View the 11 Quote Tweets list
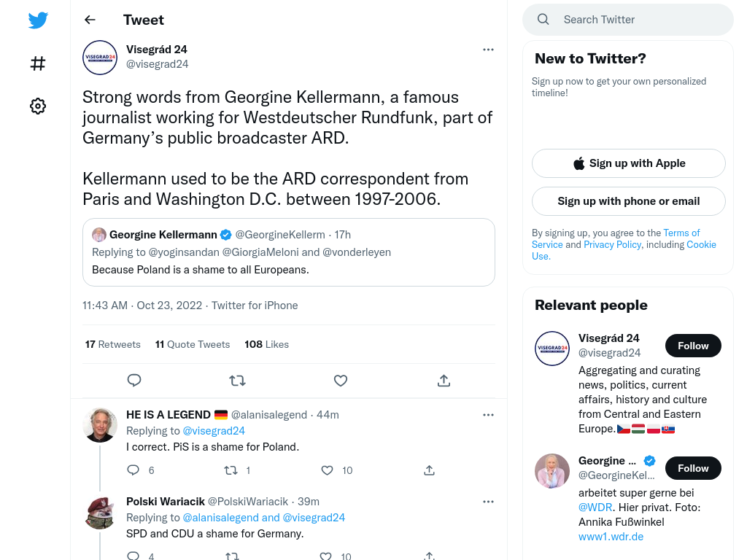This screenshot has width=747, height=560. point(193,344)
